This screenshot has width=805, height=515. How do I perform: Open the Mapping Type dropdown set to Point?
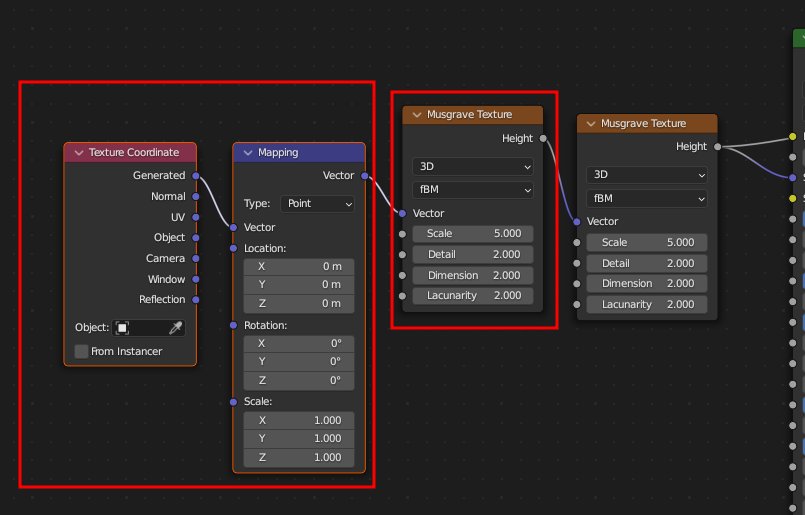coord(317,204)
